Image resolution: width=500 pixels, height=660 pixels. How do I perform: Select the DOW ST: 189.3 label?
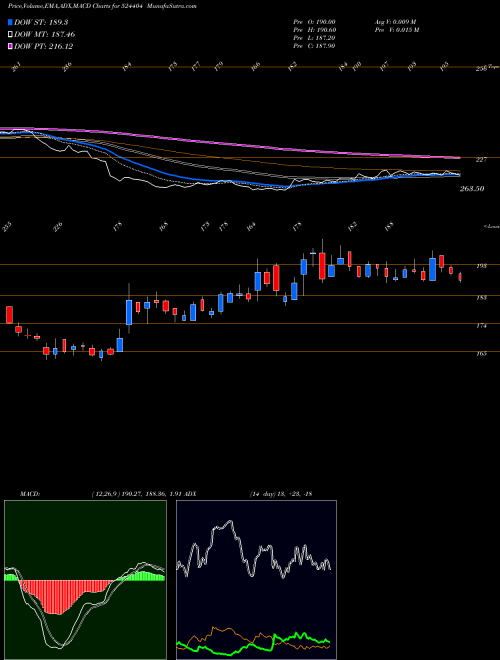pos(41,22)
